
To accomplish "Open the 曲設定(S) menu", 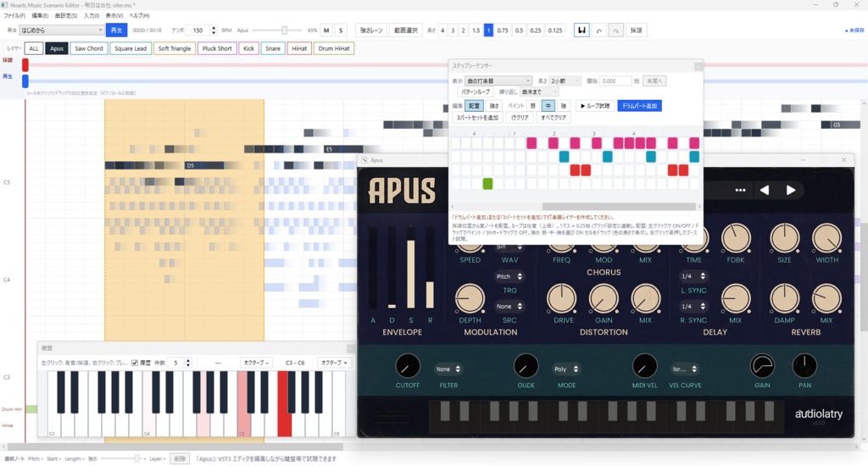I will [66, 15].
